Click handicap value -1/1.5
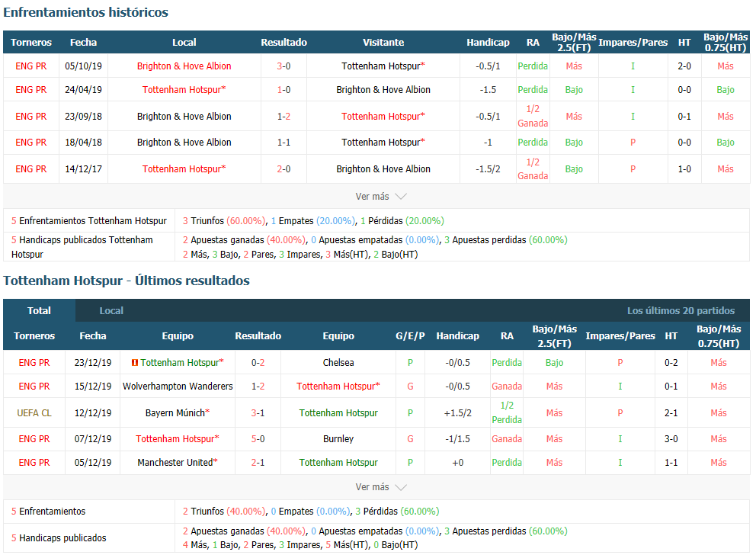Screen dimensions: 756x555 click(457, 439)
